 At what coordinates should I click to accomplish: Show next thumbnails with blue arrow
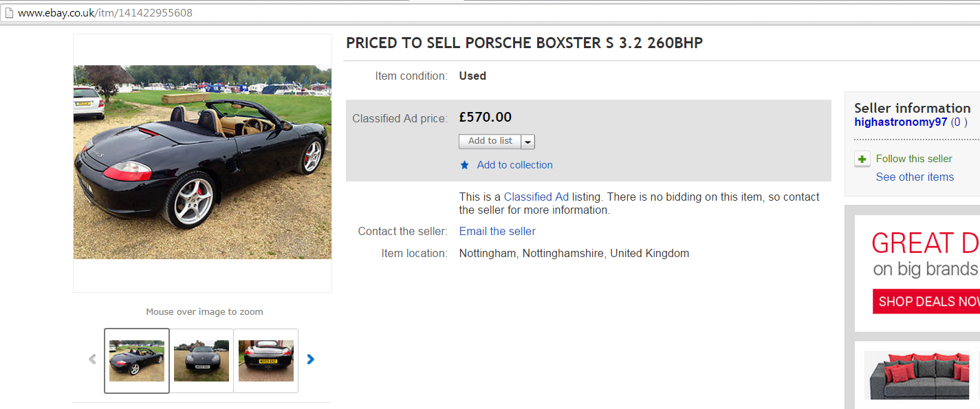pos(310,359)
